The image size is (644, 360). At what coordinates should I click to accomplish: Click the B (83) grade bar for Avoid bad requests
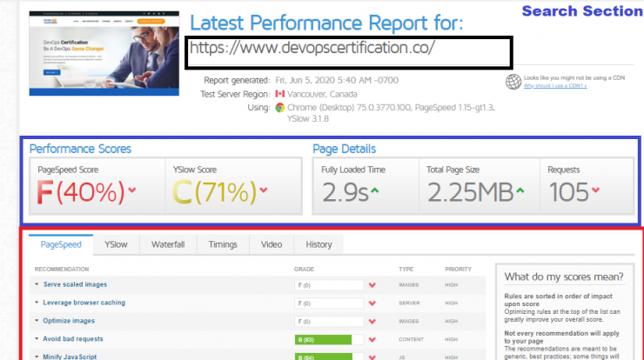[x=329, y=339]
